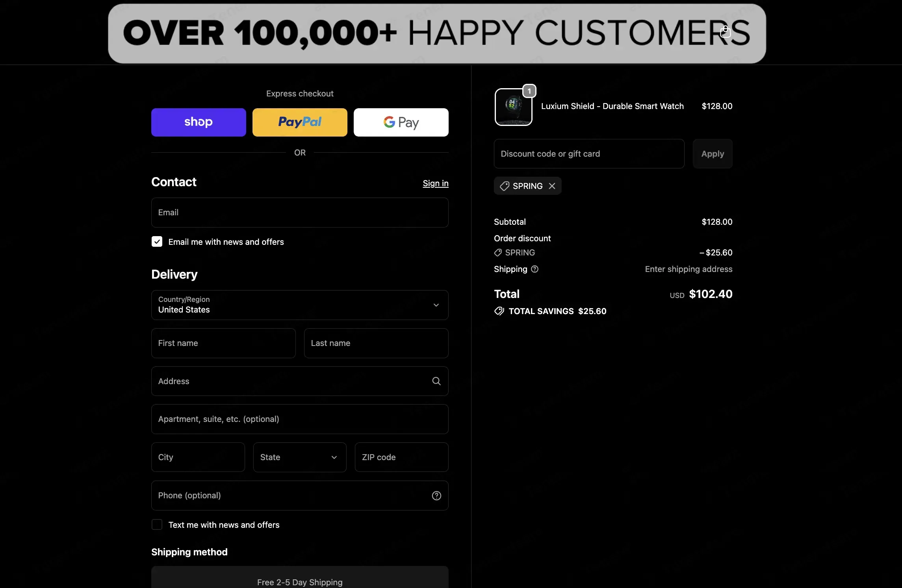Focus the Phone (optional) field
The height and width of the screenshot is (588, 902).
[300, 496]
